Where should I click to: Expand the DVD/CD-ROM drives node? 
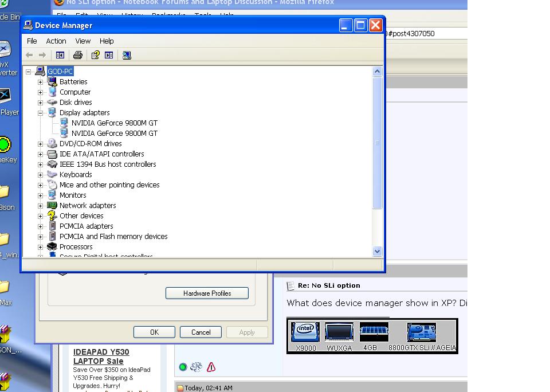coord(40,144)
